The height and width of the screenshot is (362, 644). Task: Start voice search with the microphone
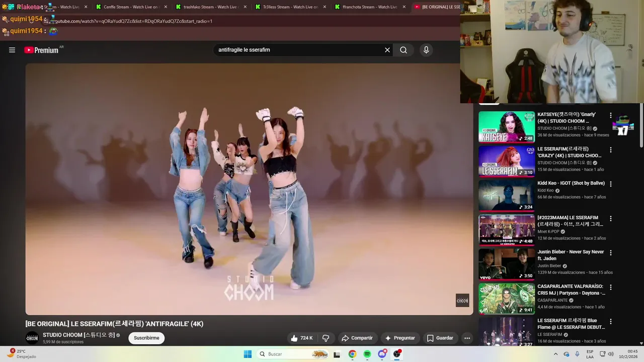click(426, 50)
